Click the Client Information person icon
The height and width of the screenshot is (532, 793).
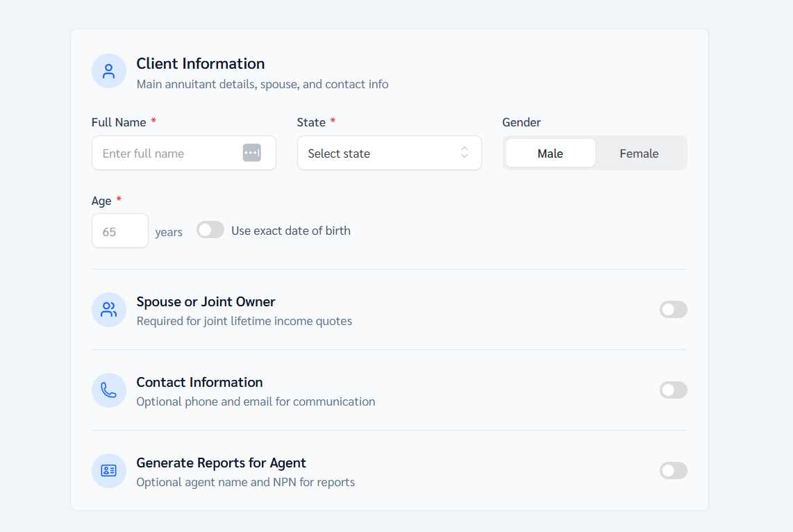click(x=109, y=71)
